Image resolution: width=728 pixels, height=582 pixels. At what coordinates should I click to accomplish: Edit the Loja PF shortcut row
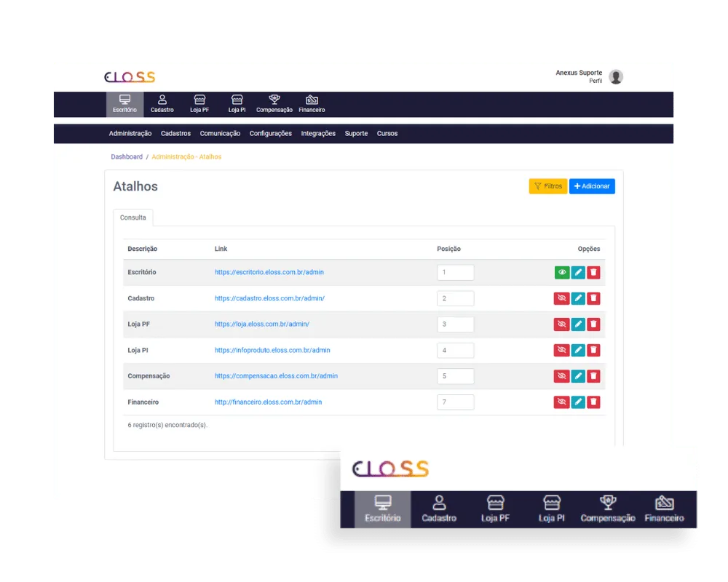578,324
